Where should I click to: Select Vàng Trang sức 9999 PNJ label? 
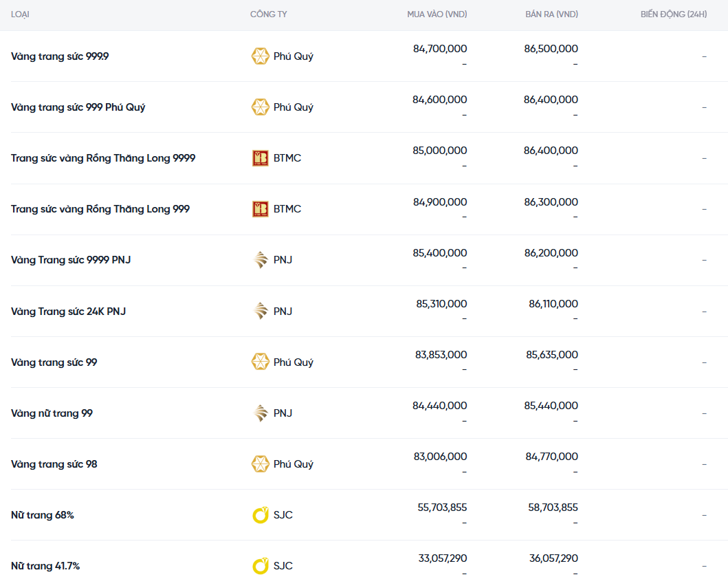71,260
